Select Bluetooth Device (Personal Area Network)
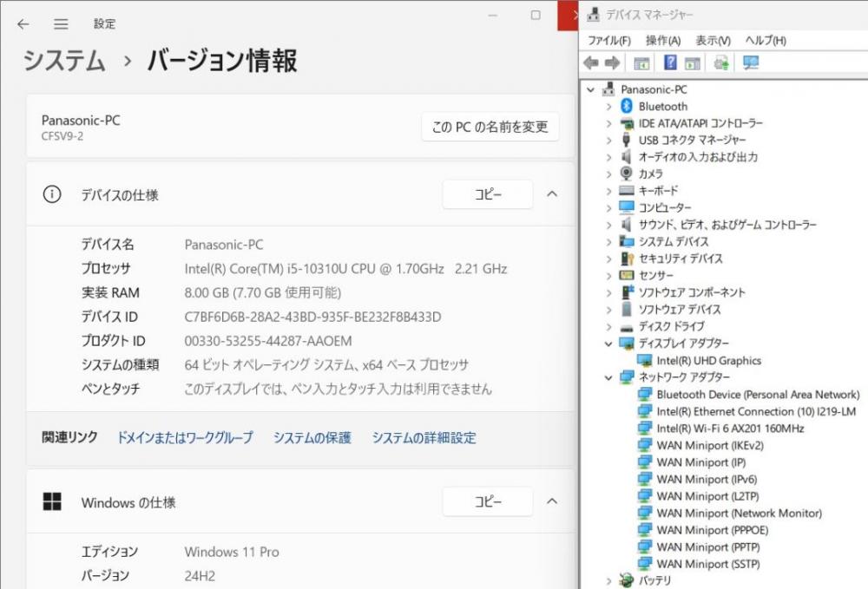This screenshot has width=868, height=589. [758, 395]
